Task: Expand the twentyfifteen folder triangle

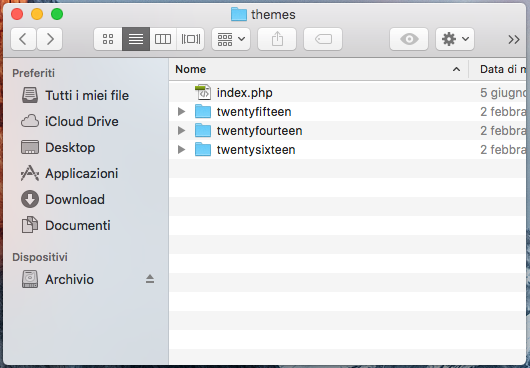Action: (182, 112)
